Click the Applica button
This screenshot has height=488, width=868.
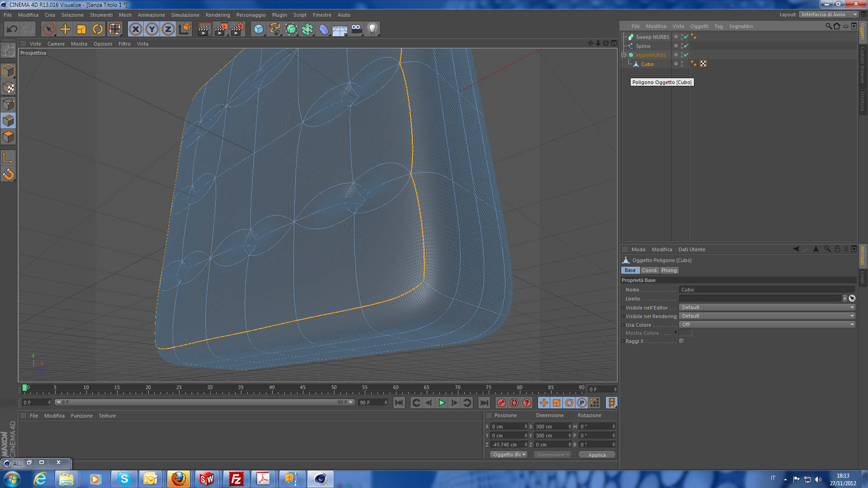tap(597, 455)
